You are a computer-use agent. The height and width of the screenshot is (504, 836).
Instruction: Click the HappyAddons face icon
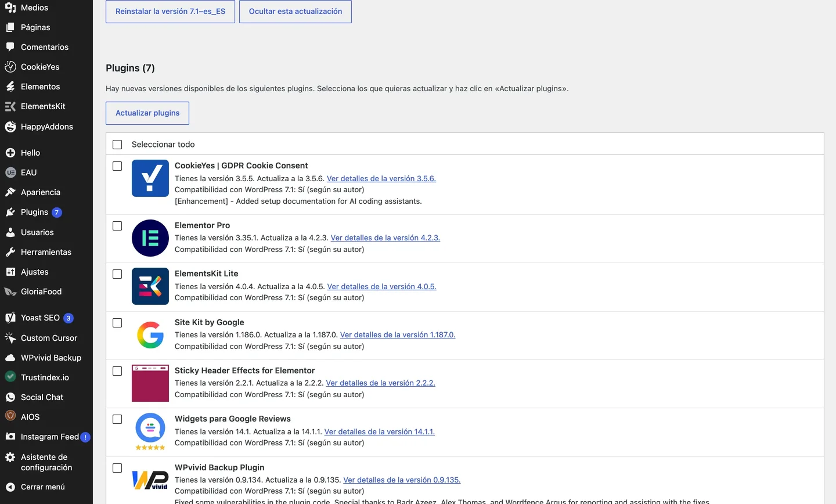coord(10,127)
